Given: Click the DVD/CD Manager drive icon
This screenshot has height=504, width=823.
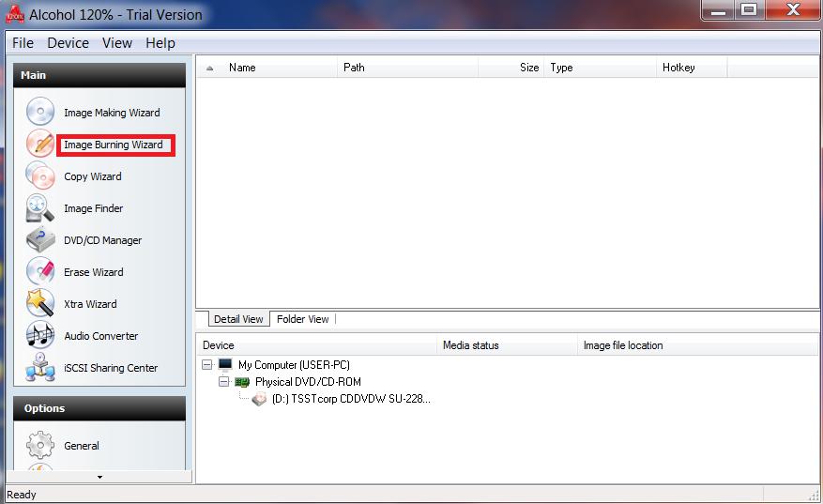Looking at the screenshot, I should [40, 239].
